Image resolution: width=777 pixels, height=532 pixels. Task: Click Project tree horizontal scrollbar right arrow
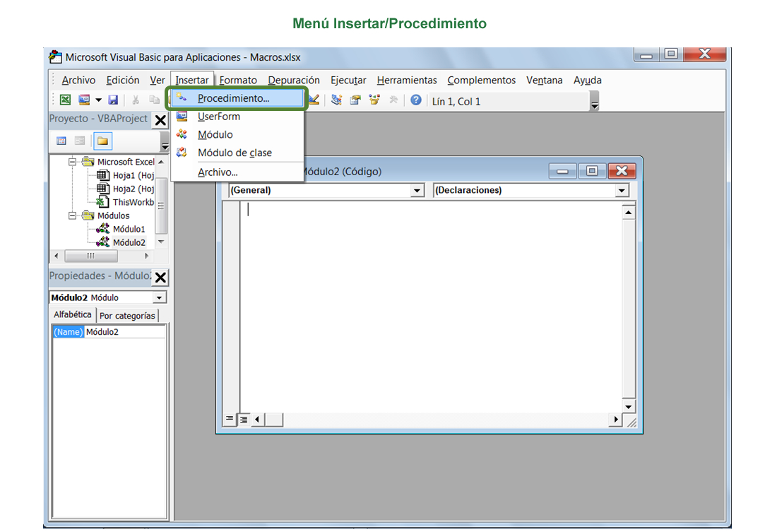click(146, 256)
